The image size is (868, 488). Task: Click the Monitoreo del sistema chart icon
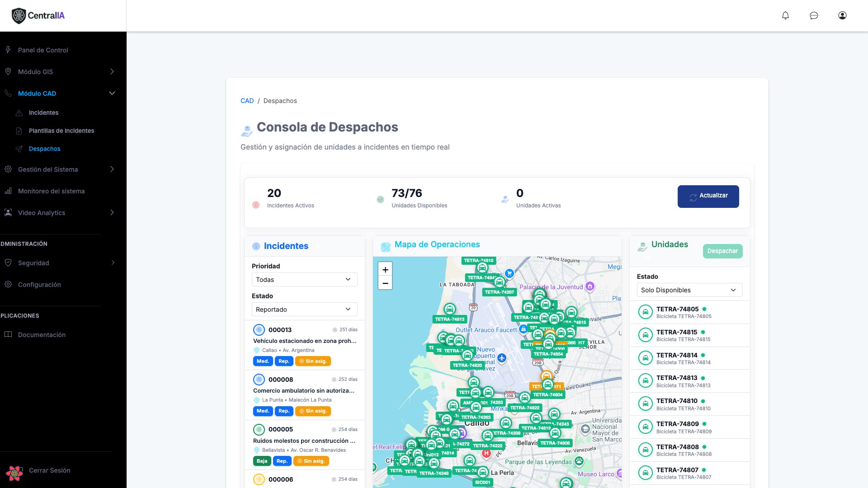pyautogui.click(x=8, y=191)
